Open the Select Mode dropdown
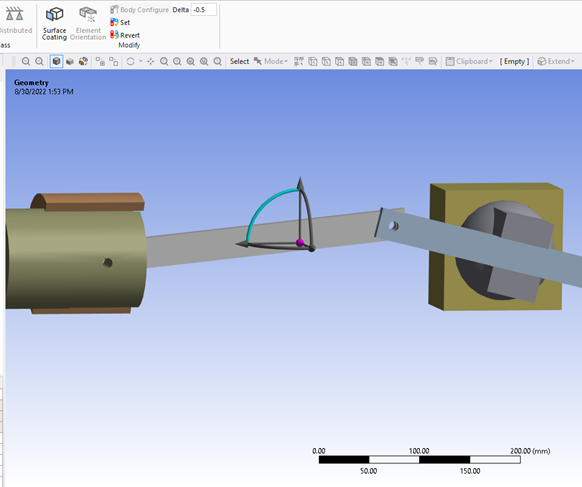The width and height of the screenshot is (582, 487). [x=271, y=61]
